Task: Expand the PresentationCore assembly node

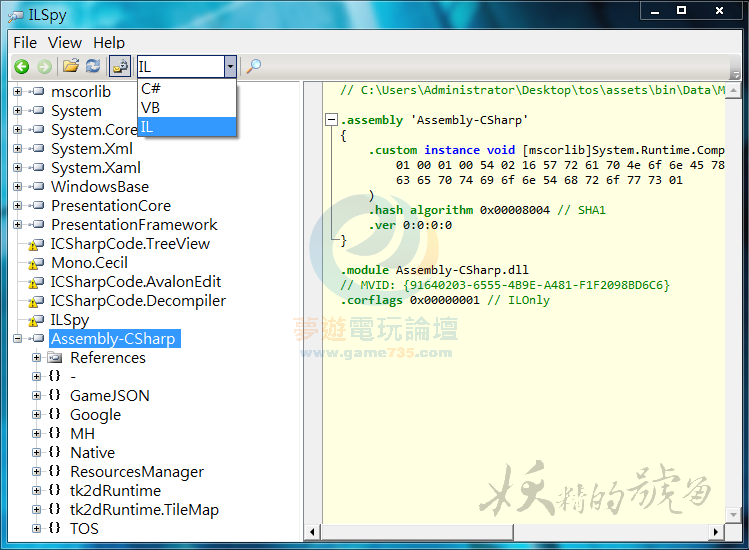Action: pyautogui.click(x=18, y=205)
